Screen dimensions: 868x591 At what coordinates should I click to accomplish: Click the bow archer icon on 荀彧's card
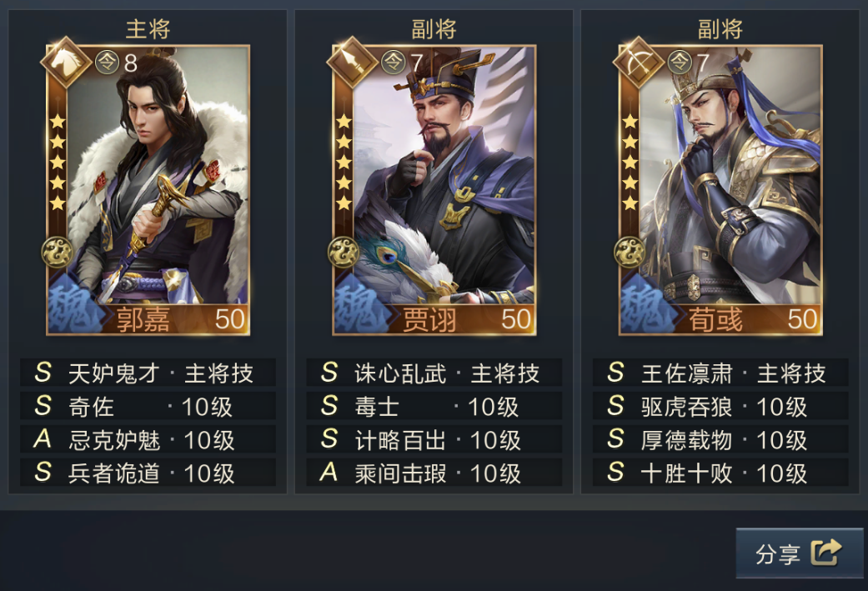pos(638,62)
